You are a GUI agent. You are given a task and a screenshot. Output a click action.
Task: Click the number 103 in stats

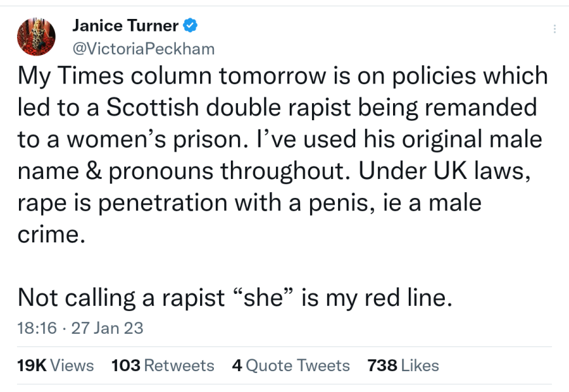tap(126, 365)
